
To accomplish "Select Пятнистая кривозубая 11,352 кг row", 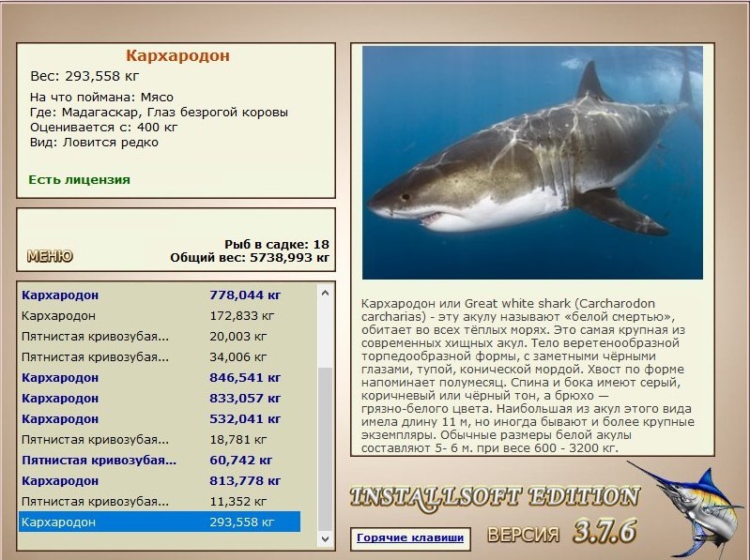I will click(x=160, y=501).
